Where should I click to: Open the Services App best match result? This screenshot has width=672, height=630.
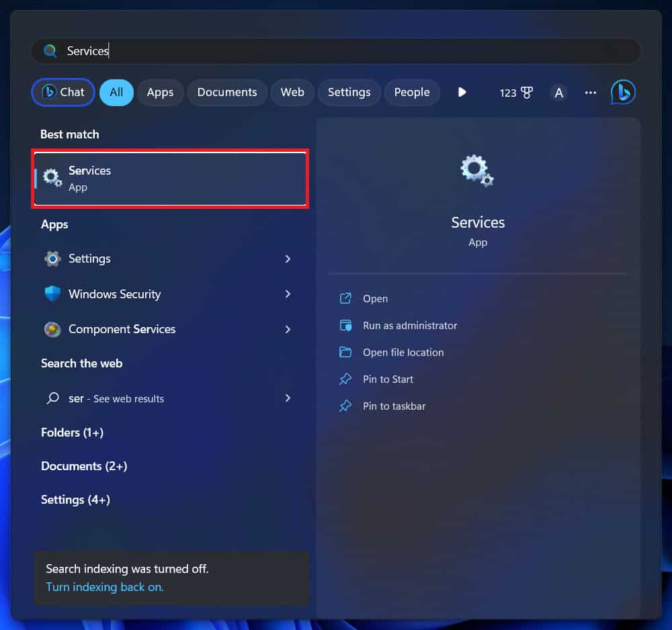click(x=170, y=179)
